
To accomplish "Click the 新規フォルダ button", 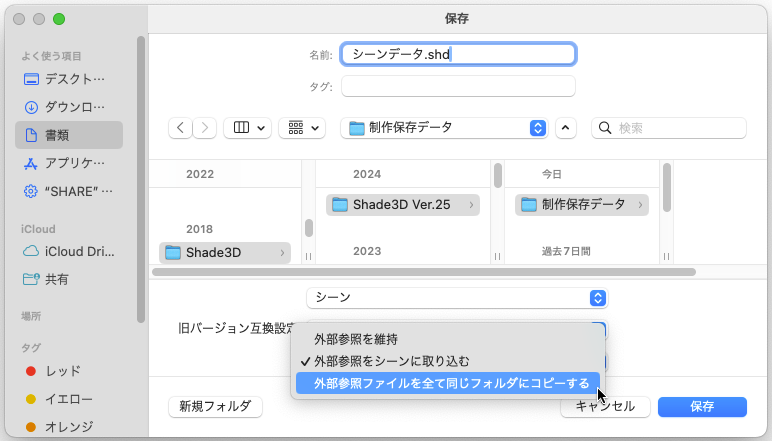I will click(x=215, y=407).
